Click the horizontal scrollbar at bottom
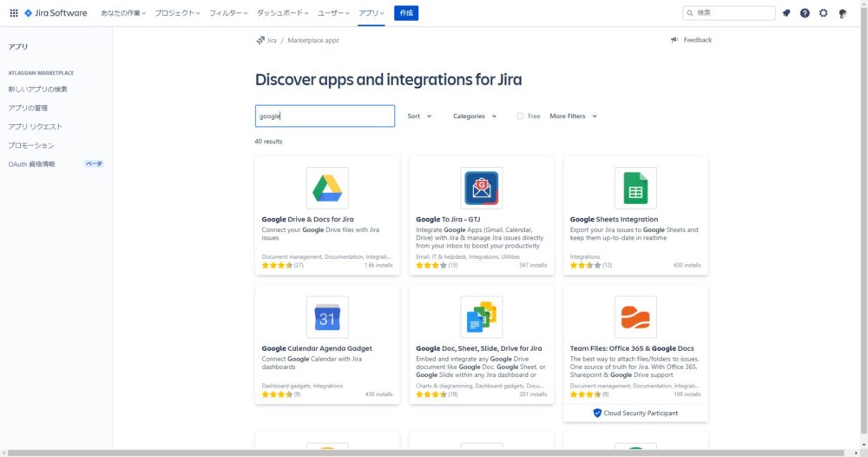 coord(426,454)
